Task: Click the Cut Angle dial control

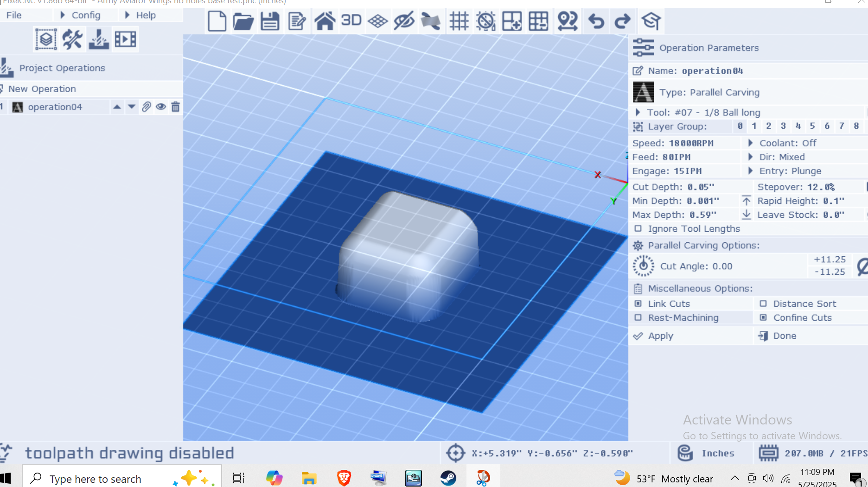Action: coord(644,266)
